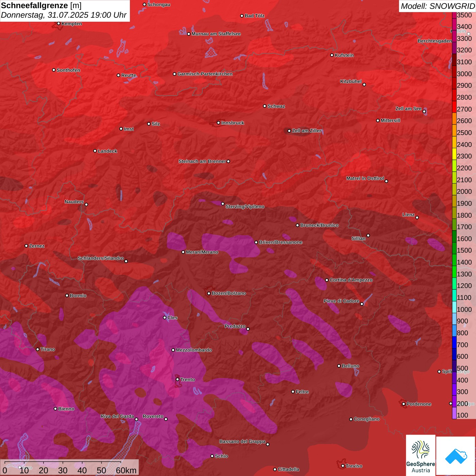Click the Feltre label
The width and height of the screenshot is (476, 476).
click(302, 392)
